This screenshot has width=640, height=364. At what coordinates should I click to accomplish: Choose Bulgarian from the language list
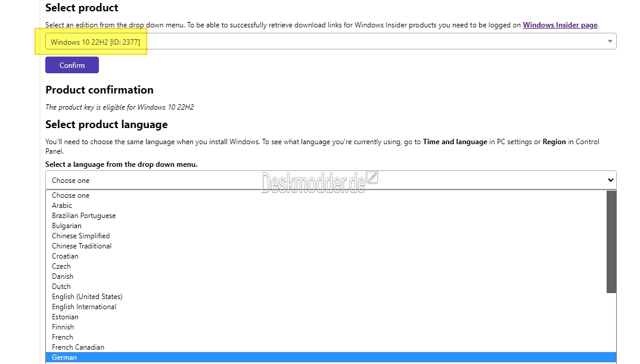click(x=326, y=226)
